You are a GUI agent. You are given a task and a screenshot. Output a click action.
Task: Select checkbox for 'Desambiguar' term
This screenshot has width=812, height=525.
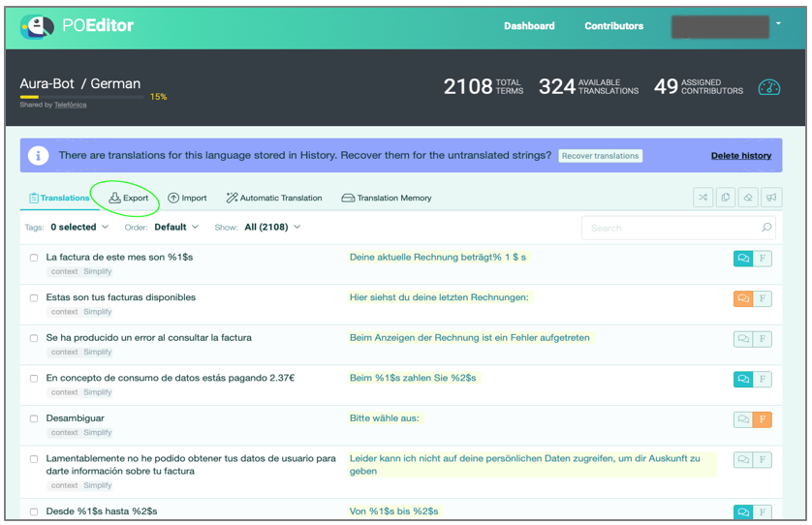[x=34, y=418]
